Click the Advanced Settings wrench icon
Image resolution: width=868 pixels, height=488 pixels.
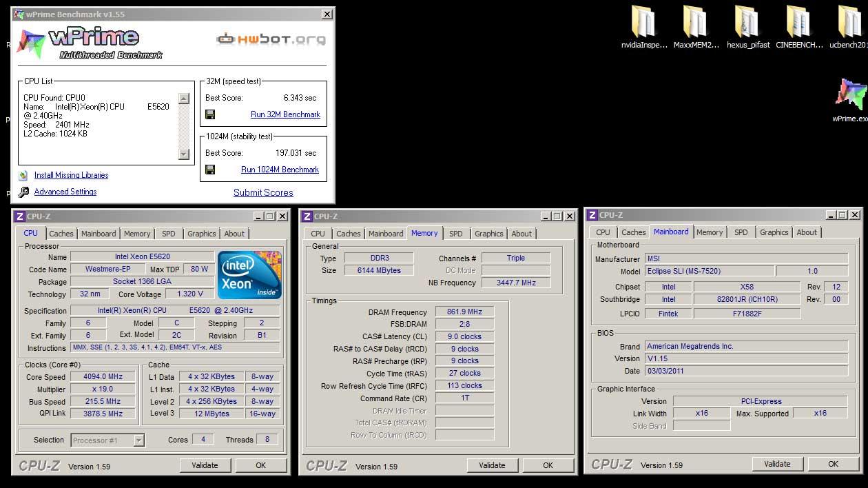[23, 192]
